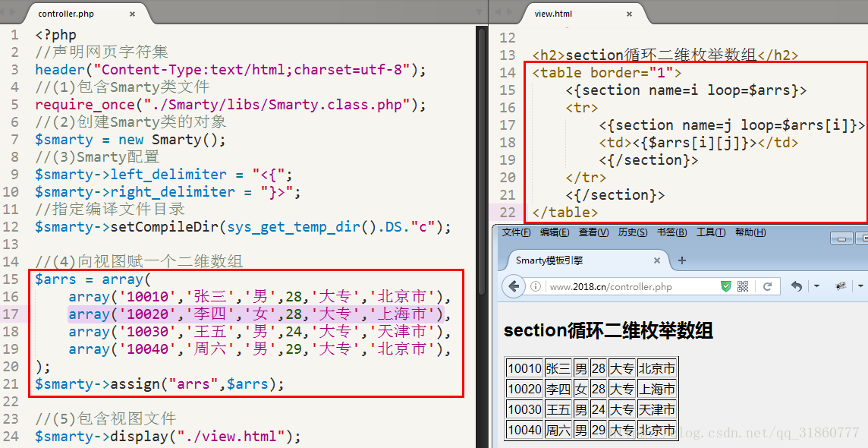Click 大专 cell in the 李四 row
868x448 pixels.
(622, 389)
